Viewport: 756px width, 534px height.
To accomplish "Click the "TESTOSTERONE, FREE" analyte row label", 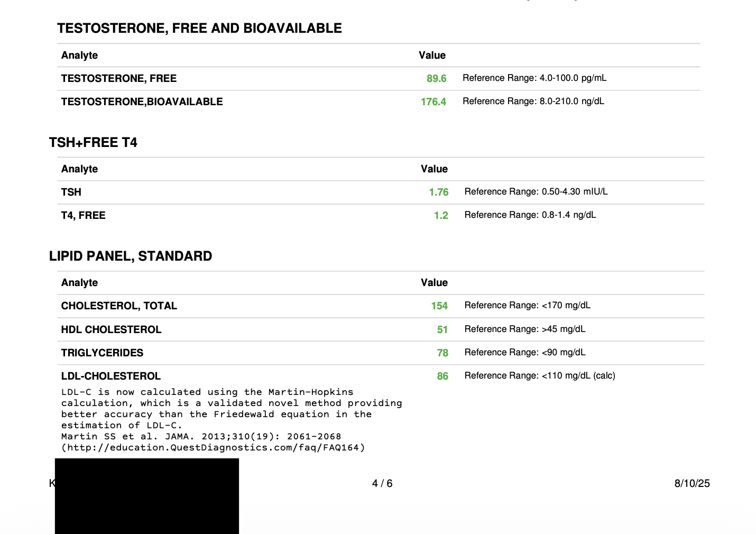I will pyautogui.click(x=119, y=78).
